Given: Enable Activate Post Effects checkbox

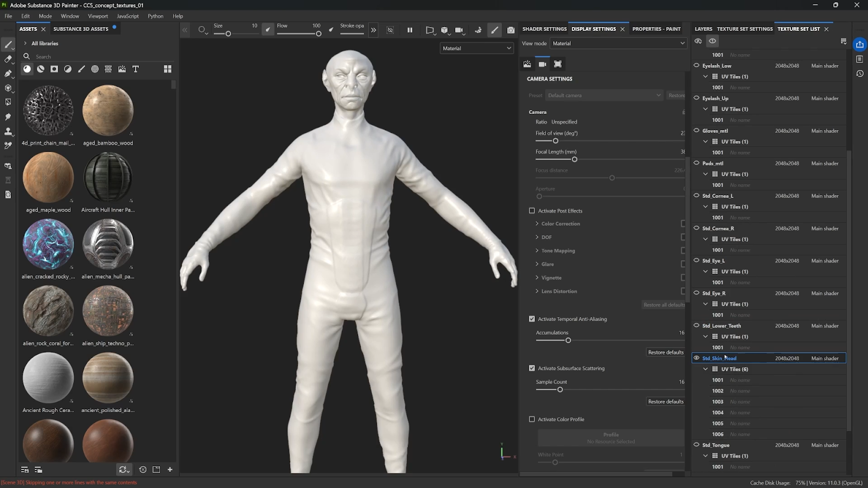Looking at the screenshot, I should [532, 211].
